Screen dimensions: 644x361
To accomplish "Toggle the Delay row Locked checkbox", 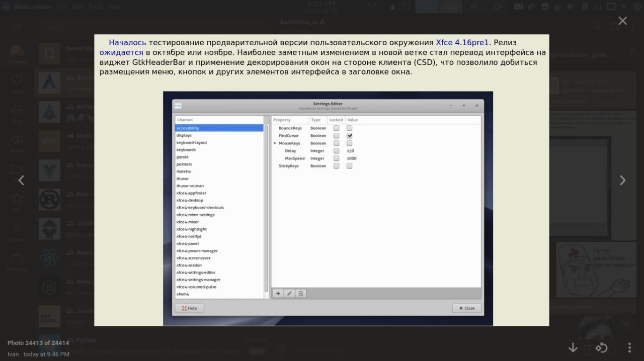I will [x=336, y=151].
